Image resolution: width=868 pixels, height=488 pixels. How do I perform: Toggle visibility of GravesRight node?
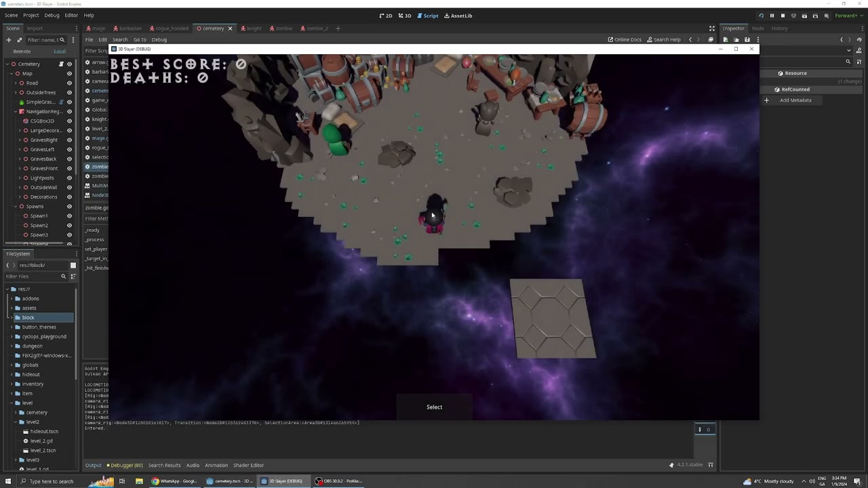pos(69,140)
